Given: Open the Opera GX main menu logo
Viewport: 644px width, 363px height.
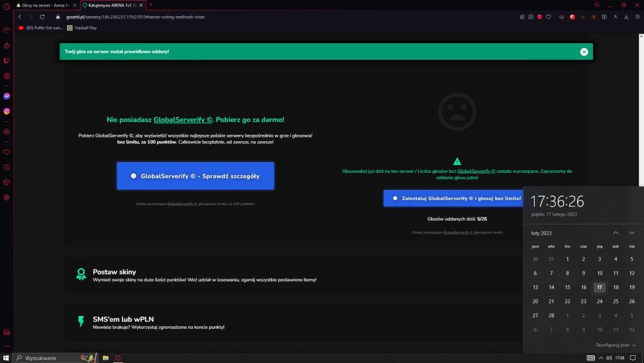Looking at the screenshot, I should click(x=6, y=6).
